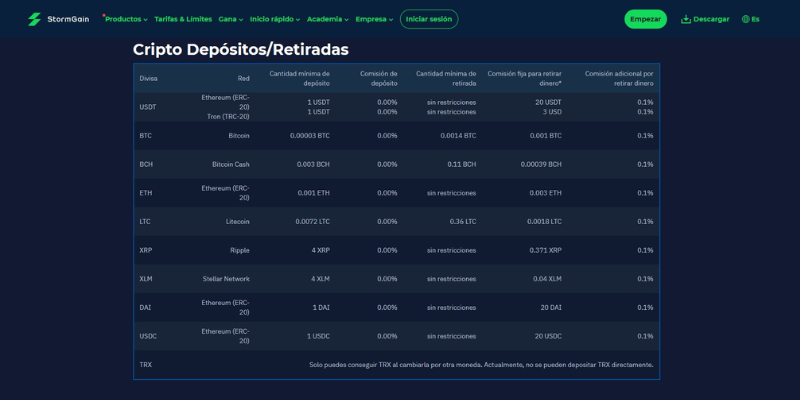Select the LTC currency cell
Image resolution: width=800 pixels, height=400 pixels.
145,221
